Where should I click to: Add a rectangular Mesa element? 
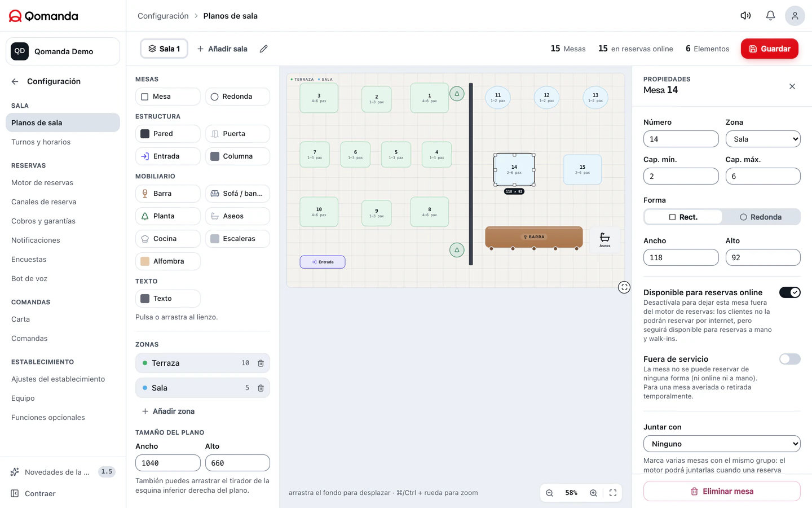(x=168, y=97)
